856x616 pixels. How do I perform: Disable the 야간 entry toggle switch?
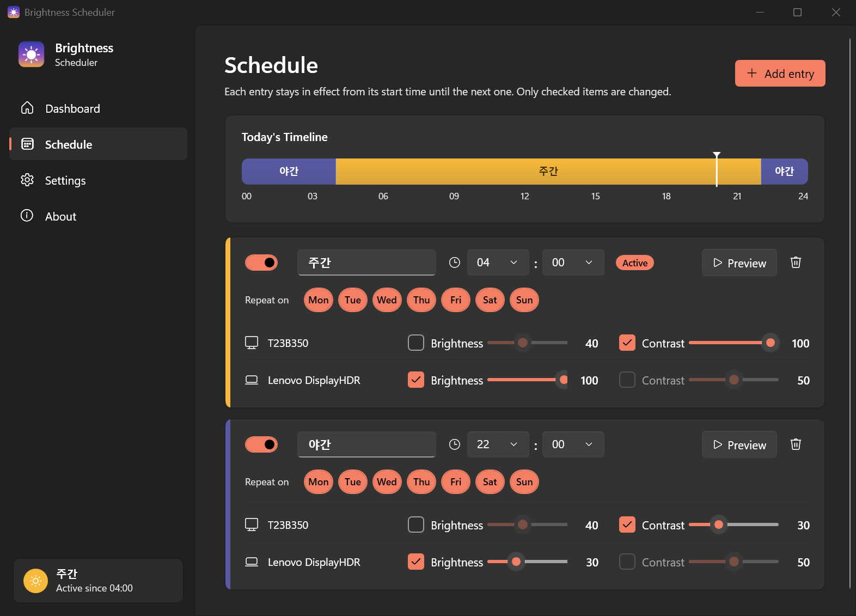click(261, 444)
